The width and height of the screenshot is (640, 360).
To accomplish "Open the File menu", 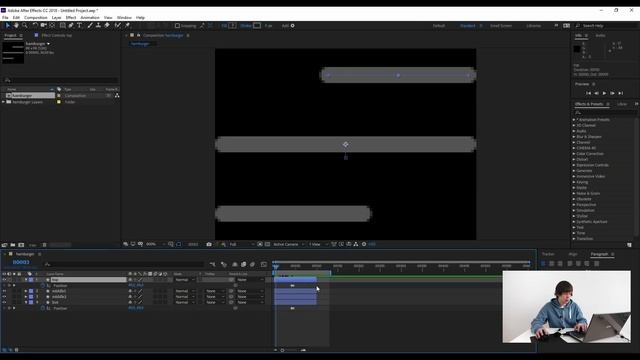I will point(5,18).
